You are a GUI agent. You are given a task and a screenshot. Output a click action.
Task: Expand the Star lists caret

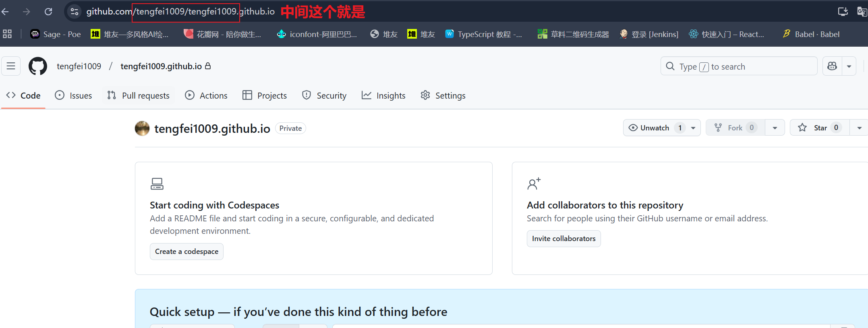tap(859, 128)
